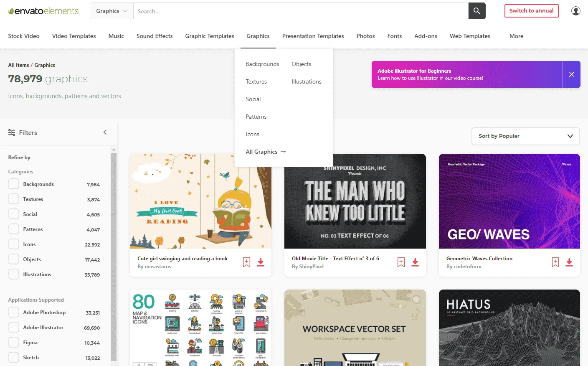Bookmark Cute girl swinging item
The width and height of the screenshot is (588, 366).
247,262
